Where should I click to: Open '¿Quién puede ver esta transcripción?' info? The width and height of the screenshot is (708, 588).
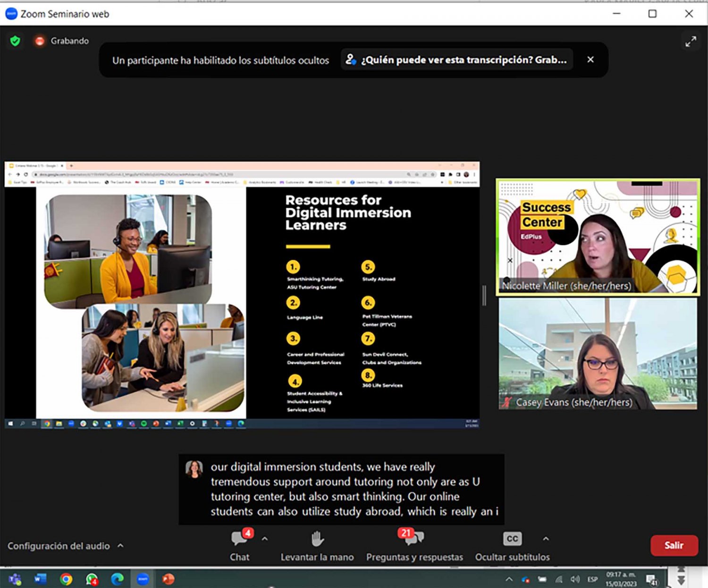tap(456, 59)
